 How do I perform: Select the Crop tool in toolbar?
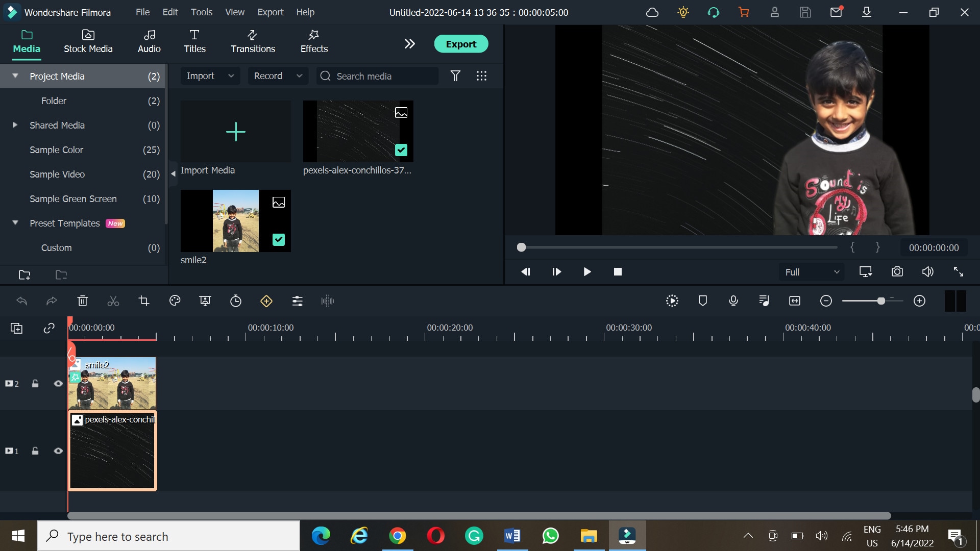(143, 300)
